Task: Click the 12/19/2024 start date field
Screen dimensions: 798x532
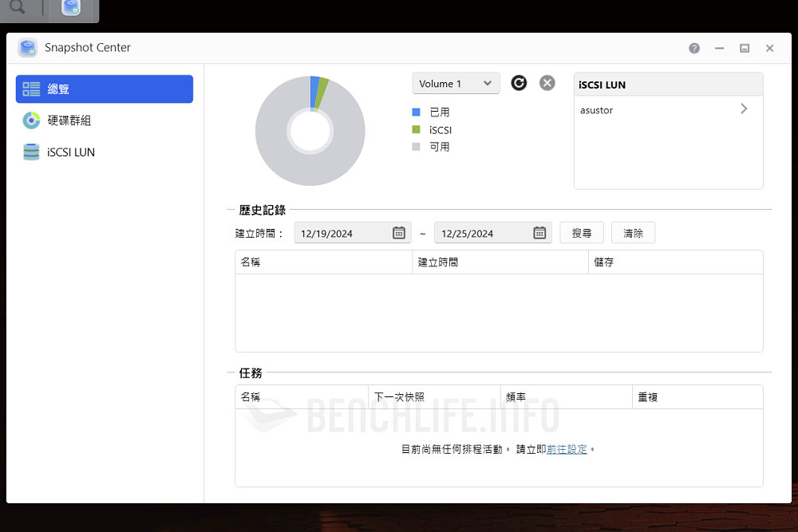Action: tap(343, 234)
